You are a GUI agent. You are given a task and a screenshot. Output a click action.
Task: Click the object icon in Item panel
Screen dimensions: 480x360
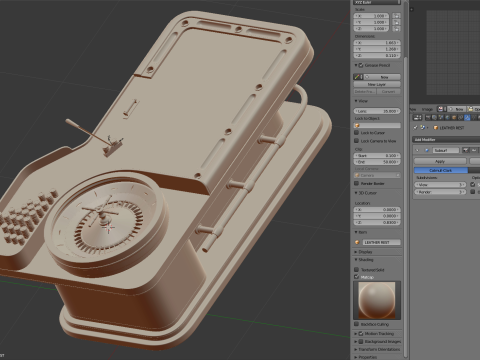click(x=357, y=242)
